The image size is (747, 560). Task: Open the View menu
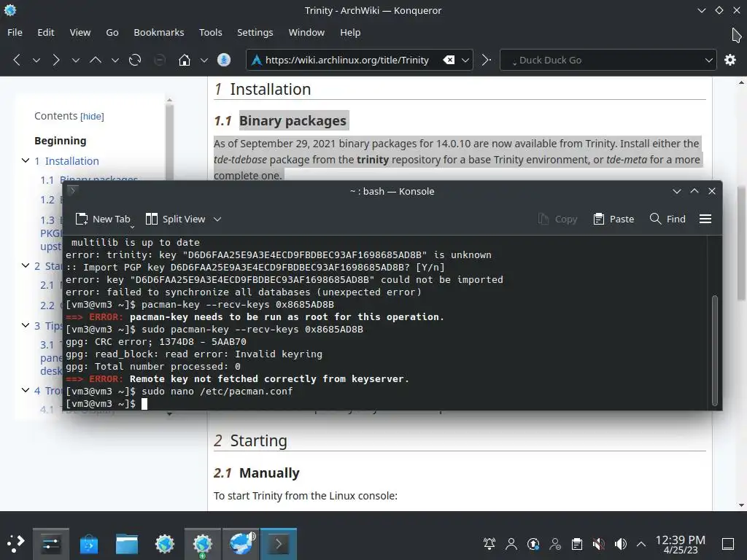[80, 32]
